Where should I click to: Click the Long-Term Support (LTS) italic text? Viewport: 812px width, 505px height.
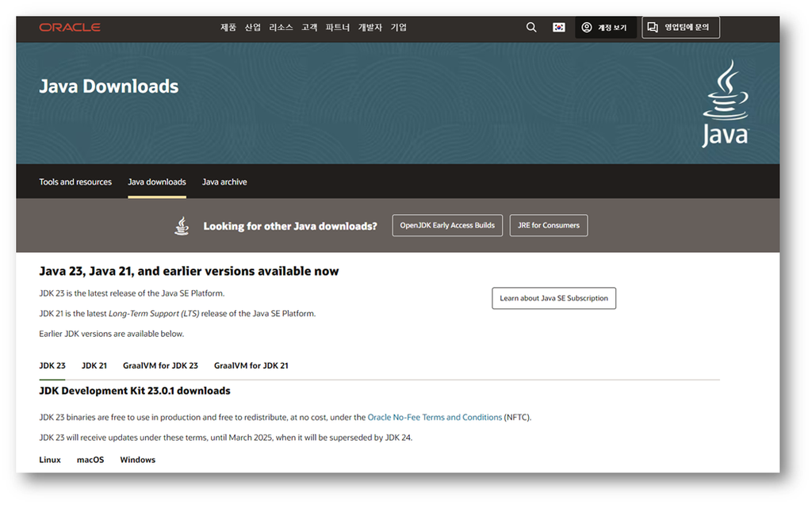pos(154,314)
